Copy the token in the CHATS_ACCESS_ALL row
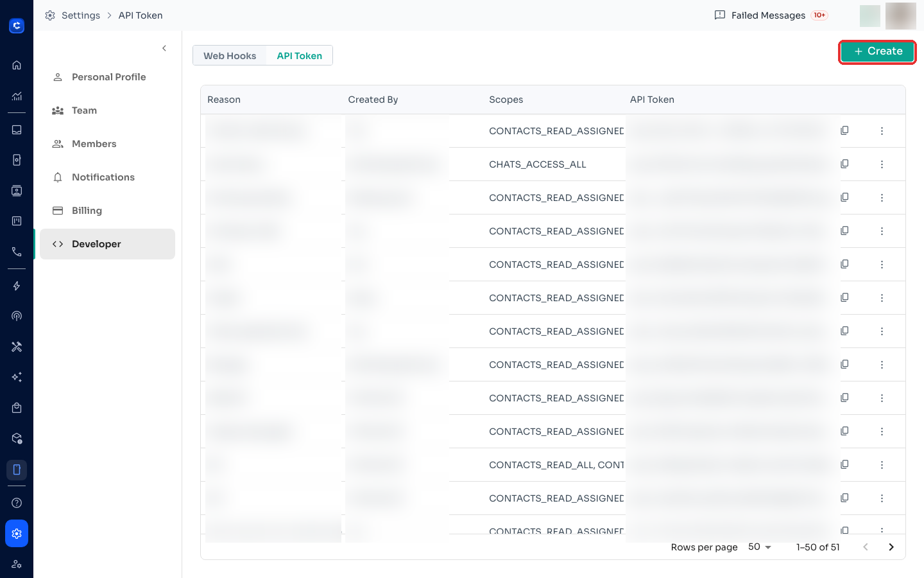Viewport: 924px width, 578px height. 844,164
